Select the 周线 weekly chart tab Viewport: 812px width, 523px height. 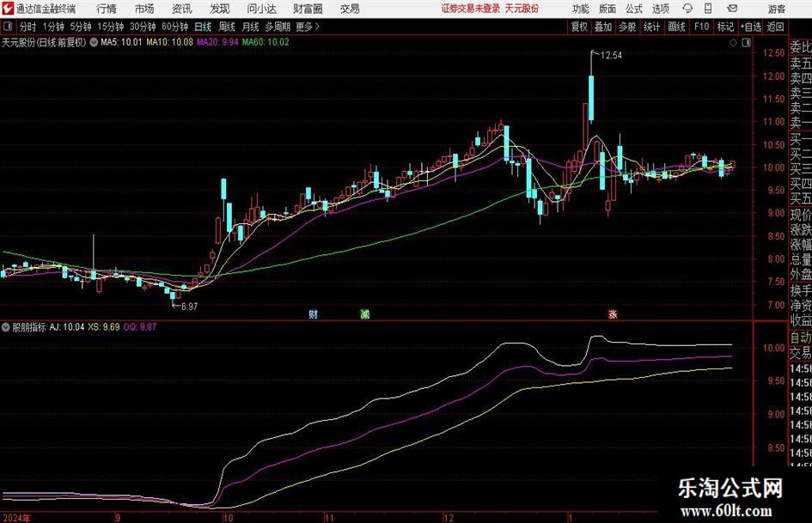coord(227,27)
